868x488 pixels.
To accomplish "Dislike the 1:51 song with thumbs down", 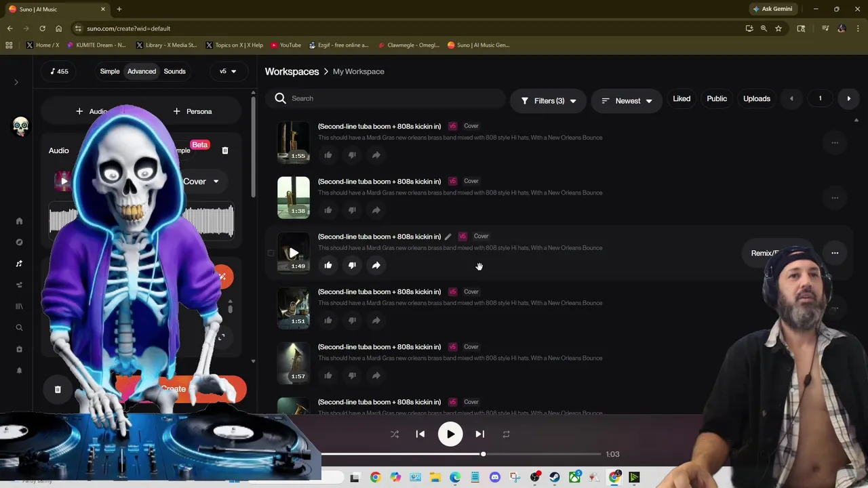I will 352,320.
